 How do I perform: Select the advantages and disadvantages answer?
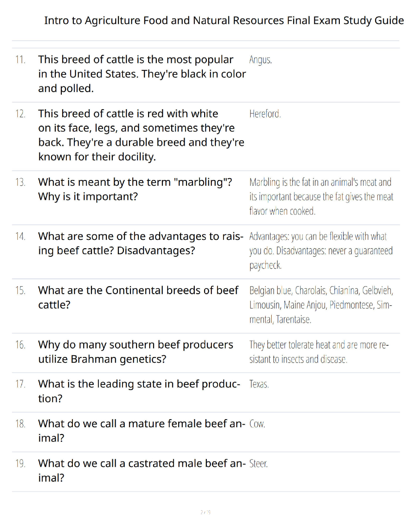(321, 251)
